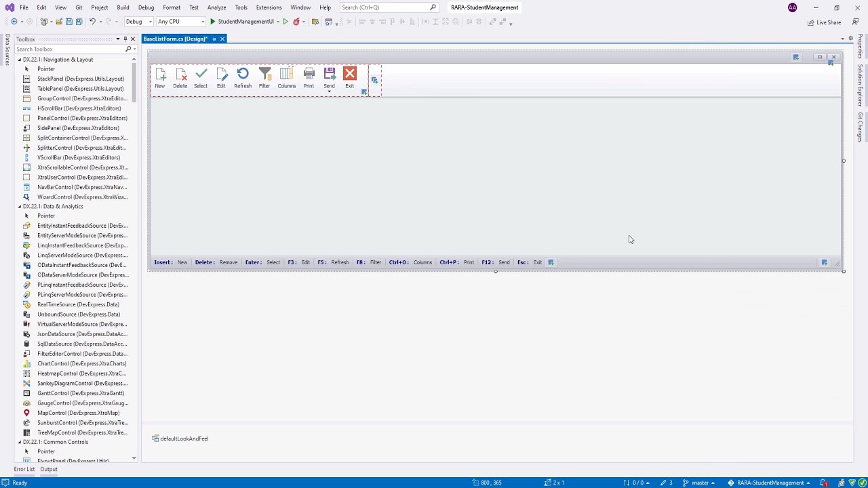Click the Select checkmark icon
The image size is (868, 488).
201,74
